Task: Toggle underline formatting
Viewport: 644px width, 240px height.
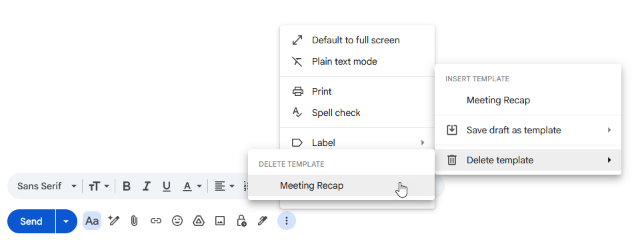Action: [x=167, y=186]
